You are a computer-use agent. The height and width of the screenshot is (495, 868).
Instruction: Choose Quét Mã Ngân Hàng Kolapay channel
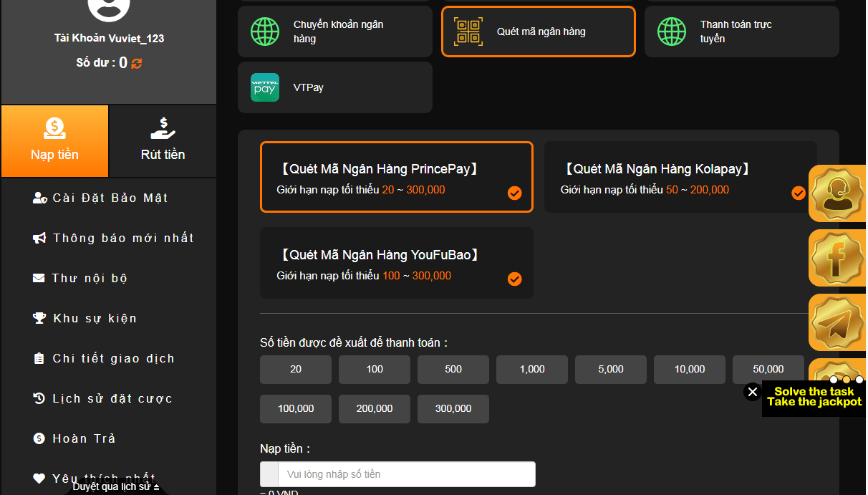pyautogui.click(x=680, y=177)
